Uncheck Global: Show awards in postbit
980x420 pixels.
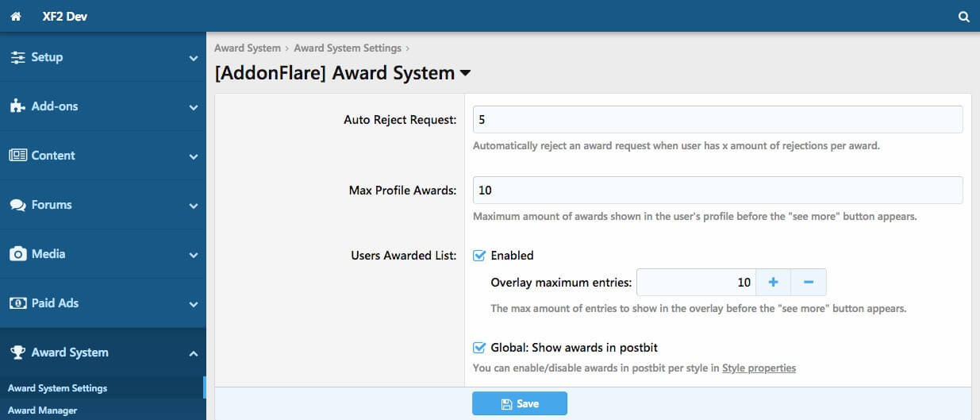479,348
